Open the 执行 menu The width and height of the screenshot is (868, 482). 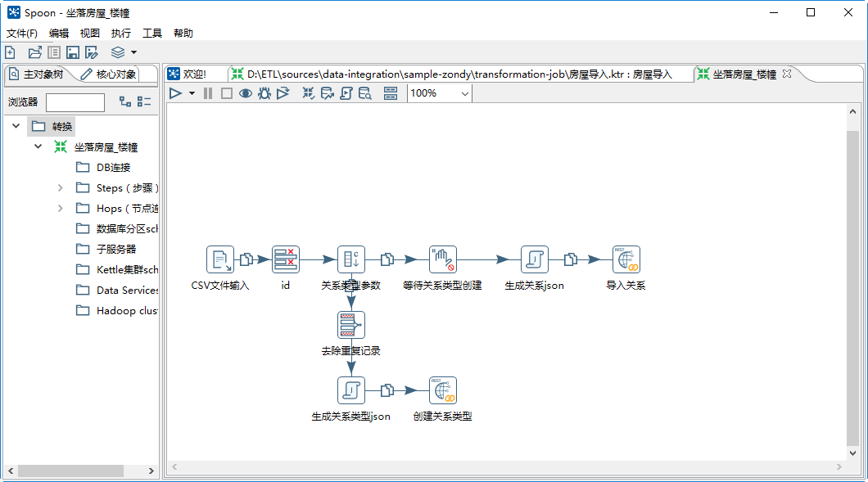(x=120, y=34)
